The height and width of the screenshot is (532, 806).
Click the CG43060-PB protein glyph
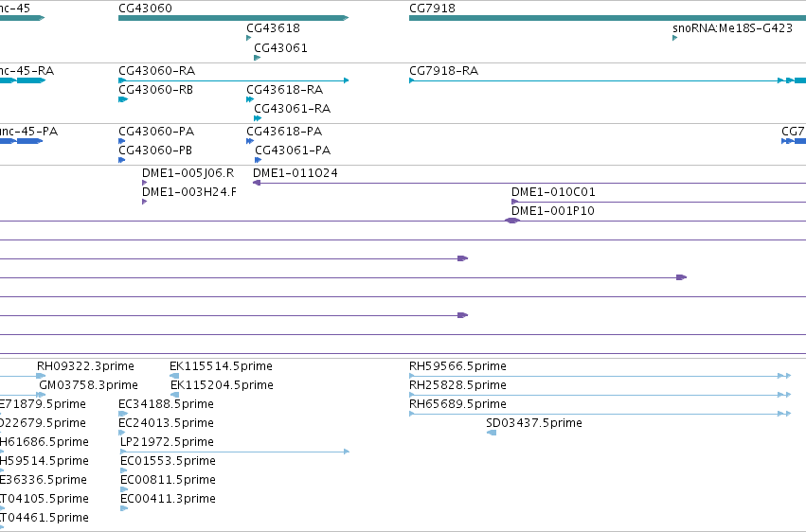tap(122, 160)
